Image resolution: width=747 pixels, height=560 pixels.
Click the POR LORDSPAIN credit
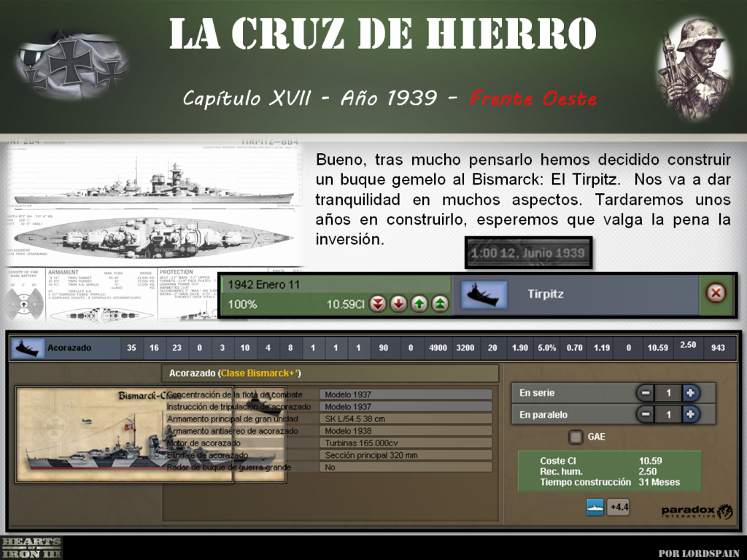[x=699, y=553]
